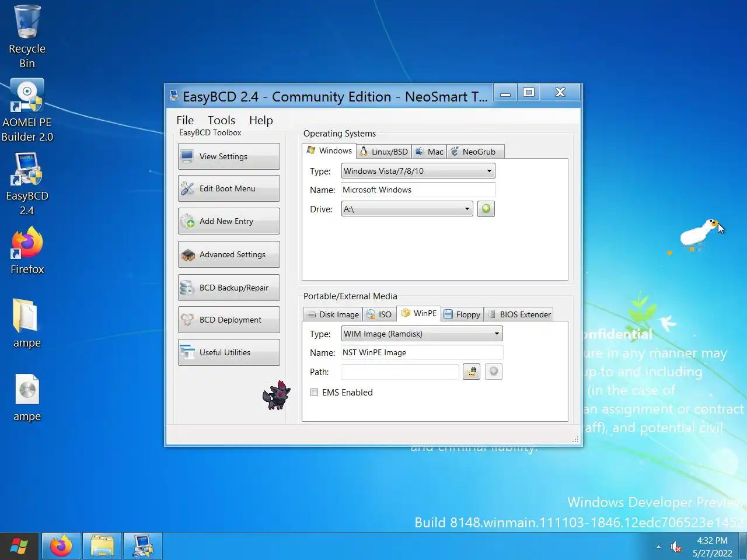Image resolution: width=747 pixels, height=560 pixels.
Task: Open View Settings in the EasyBCD Toolbox
Action: click(229, 156)
